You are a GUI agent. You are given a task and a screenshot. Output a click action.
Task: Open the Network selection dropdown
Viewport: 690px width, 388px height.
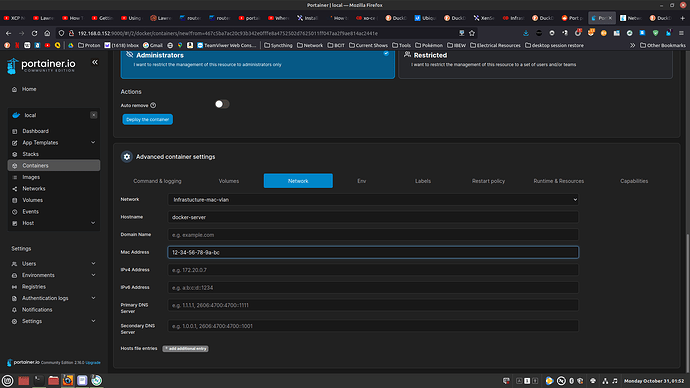click(373, 200)
